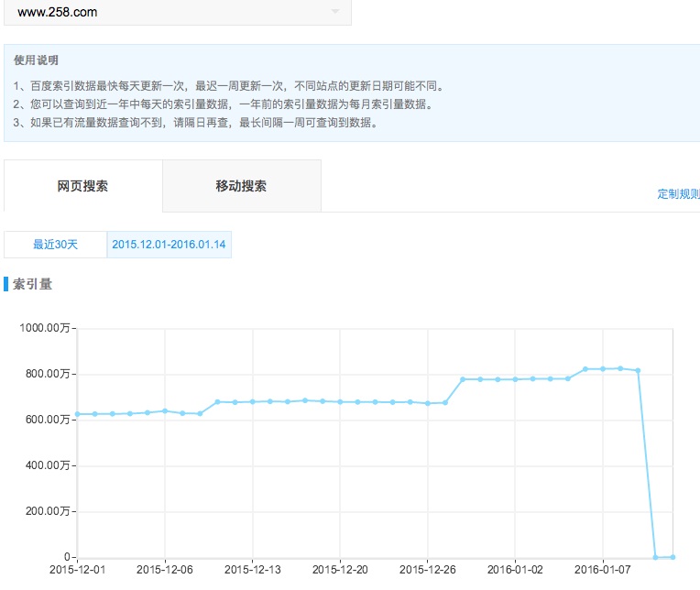700x590 pixels.
Task: Click the data point above 2015-12-26
Action: 428,403
